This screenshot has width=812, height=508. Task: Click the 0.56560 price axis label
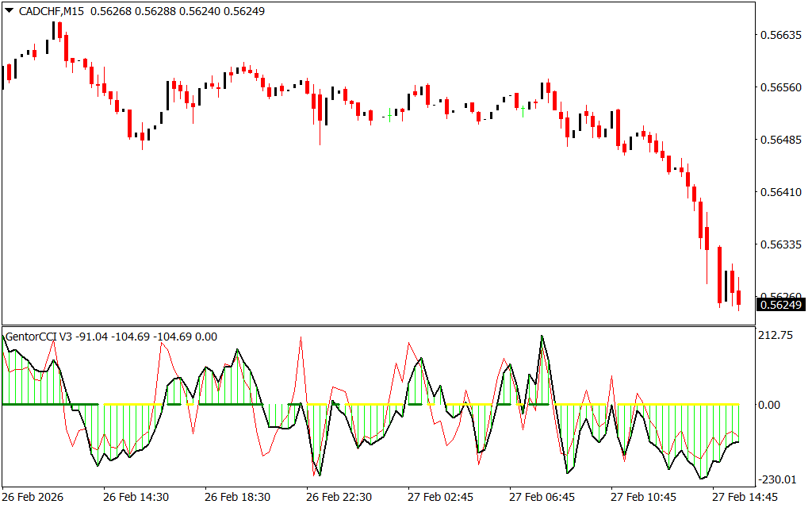tap(781, 87)
